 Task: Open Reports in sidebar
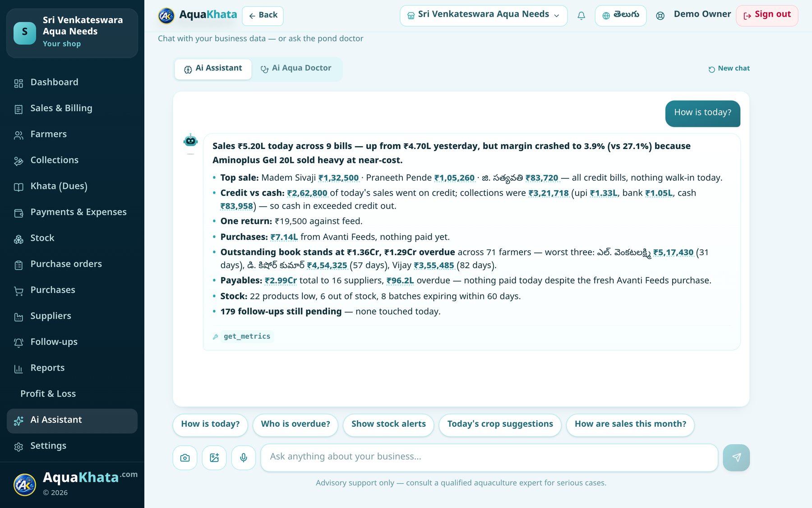72,368
